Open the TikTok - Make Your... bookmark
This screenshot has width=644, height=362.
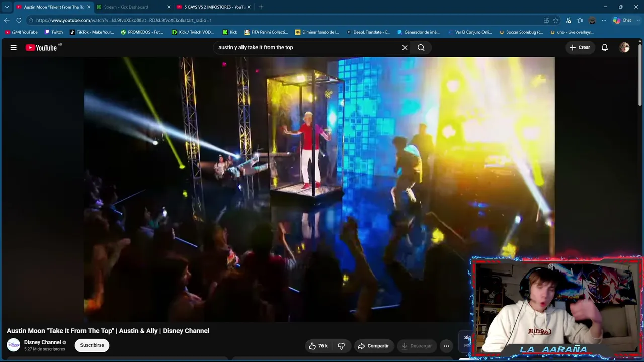pos(92,32)
